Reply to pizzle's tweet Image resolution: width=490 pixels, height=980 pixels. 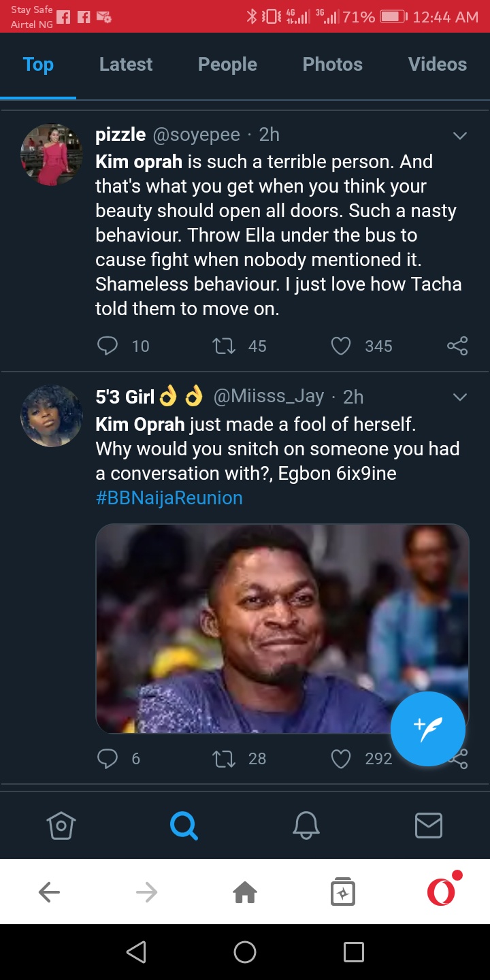coord(108,346)
